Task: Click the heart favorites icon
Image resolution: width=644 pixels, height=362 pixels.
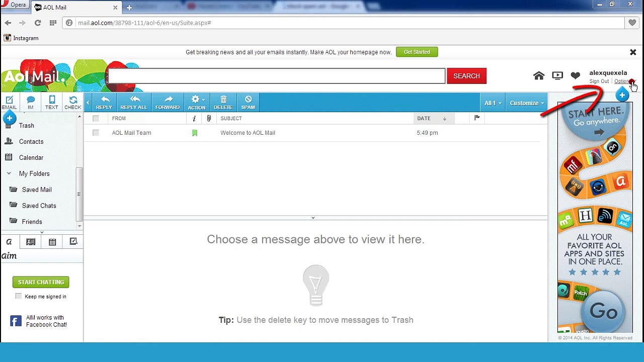Action: [x=576, y=75]
